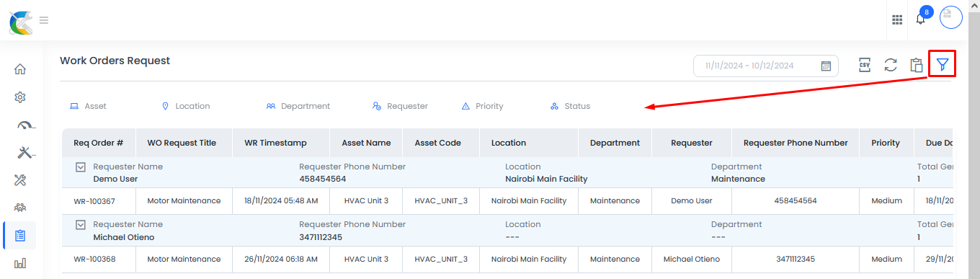Collapse the Demo User group row

(x=81, y=167)
